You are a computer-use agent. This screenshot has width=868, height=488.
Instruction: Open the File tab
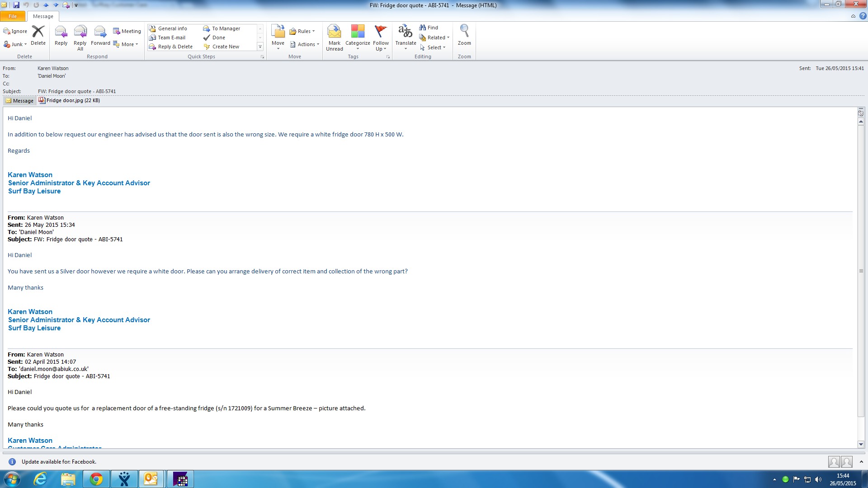pos(13,16)
